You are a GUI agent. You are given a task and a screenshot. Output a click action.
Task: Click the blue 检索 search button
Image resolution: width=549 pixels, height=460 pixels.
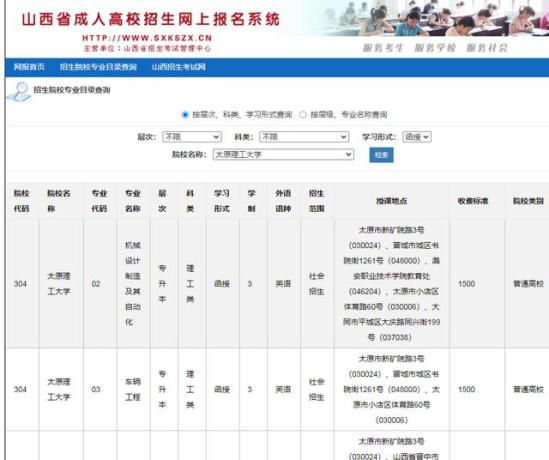[x=381, y=155]
